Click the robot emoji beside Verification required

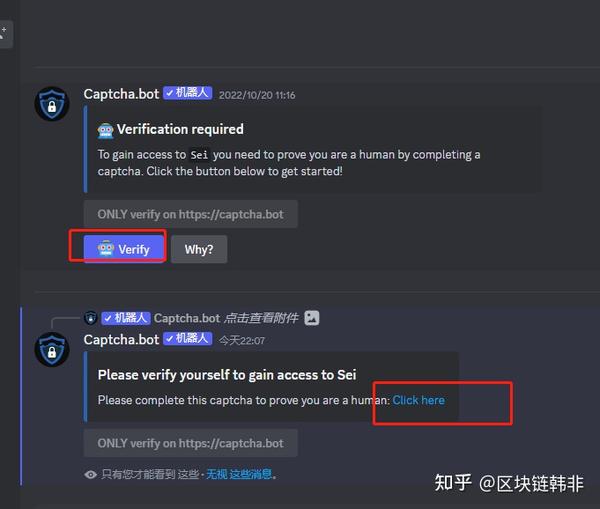pyautogui.click(x=106, y=131)
